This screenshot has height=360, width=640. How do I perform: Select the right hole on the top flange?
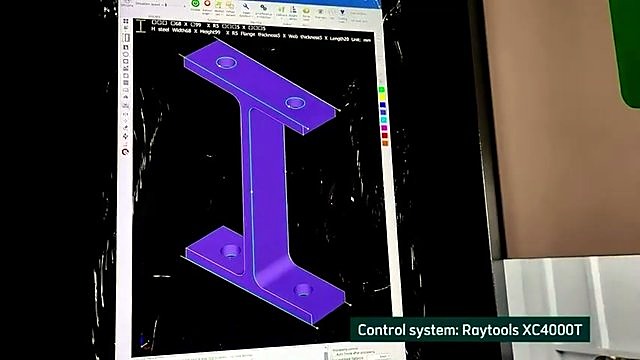(x=295, y=102)
